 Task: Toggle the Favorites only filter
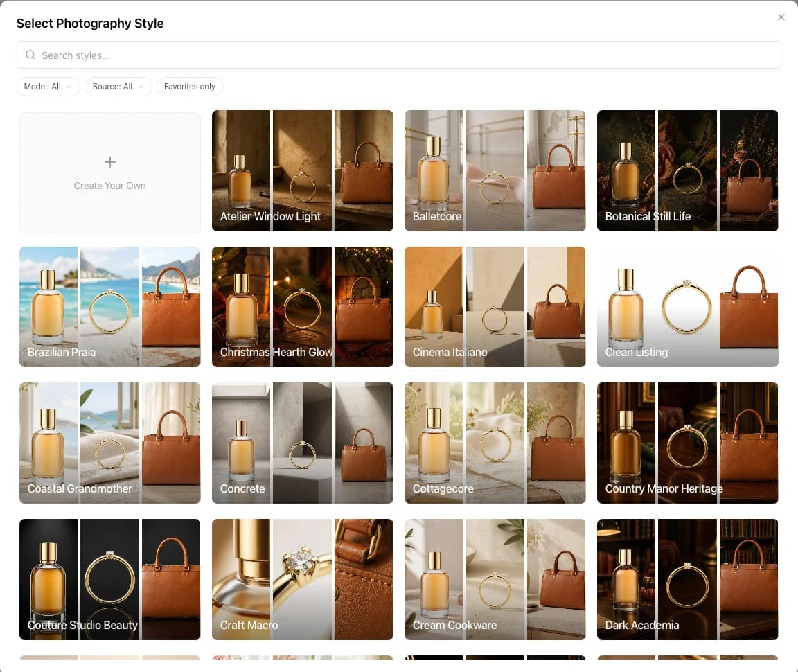point(190,87)
